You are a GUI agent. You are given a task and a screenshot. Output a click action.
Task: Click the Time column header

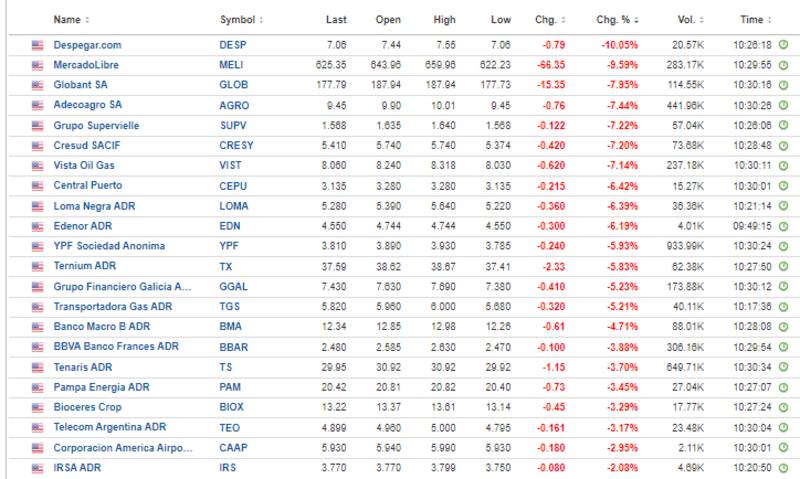[751, 20]
